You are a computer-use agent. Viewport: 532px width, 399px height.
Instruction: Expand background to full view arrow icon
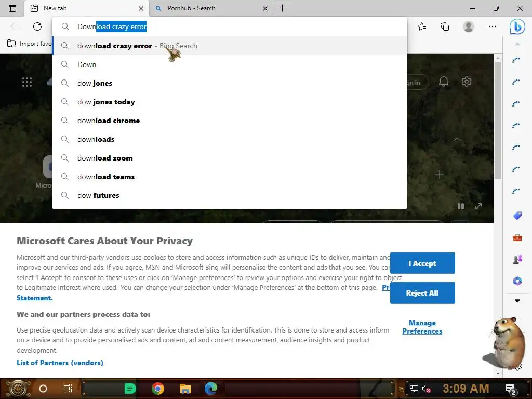click(x=478, y=206)
